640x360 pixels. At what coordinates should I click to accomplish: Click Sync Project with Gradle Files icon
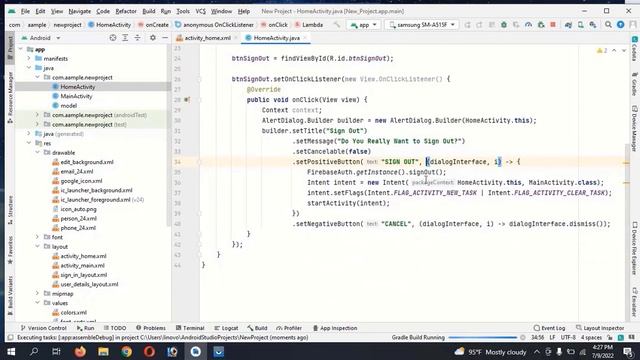click(x=568, y=25)
